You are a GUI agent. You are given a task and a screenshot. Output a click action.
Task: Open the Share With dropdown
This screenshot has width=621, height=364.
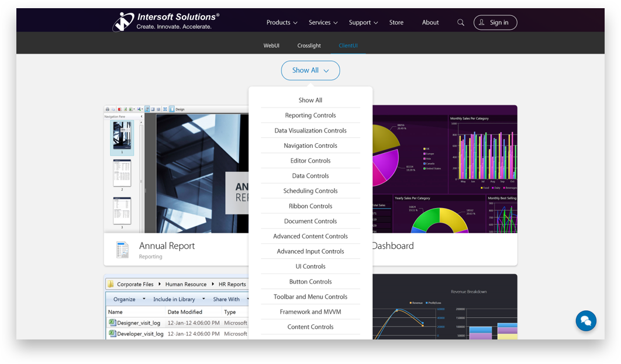pyautogui.click(x=230, y=299)
